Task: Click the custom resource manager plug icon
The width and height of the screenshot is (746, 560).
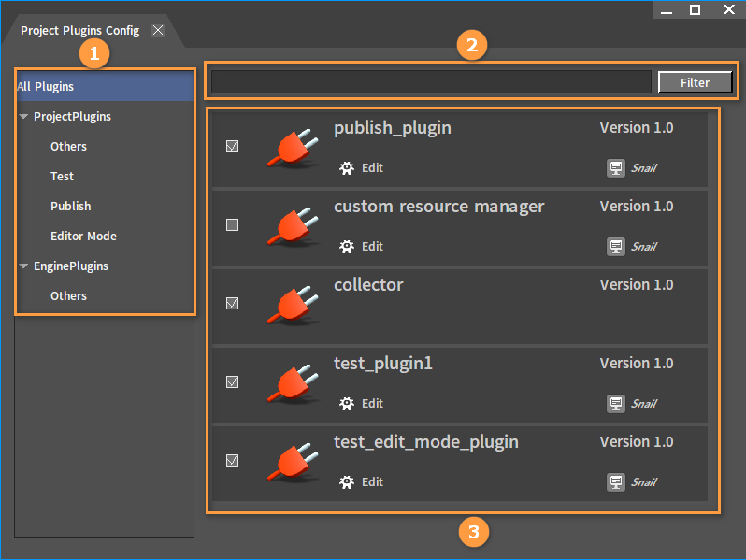Action: coord(293,226)
